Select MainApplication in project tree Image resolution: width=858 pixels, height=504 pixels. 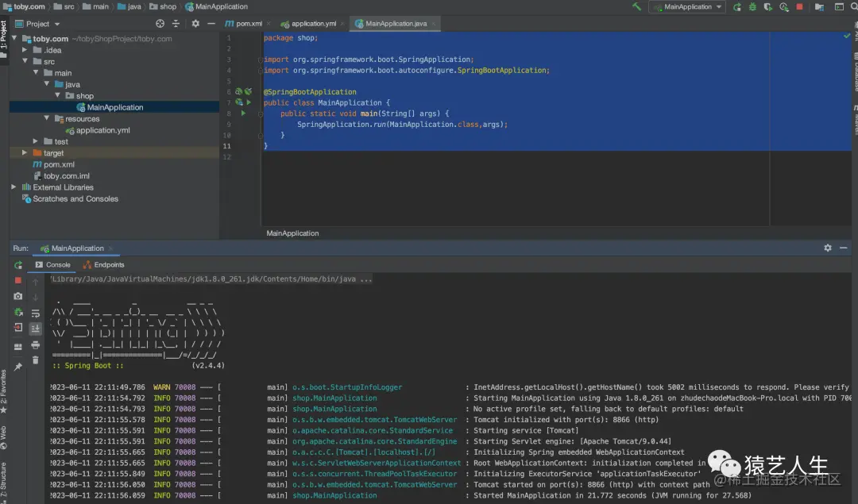114,107
